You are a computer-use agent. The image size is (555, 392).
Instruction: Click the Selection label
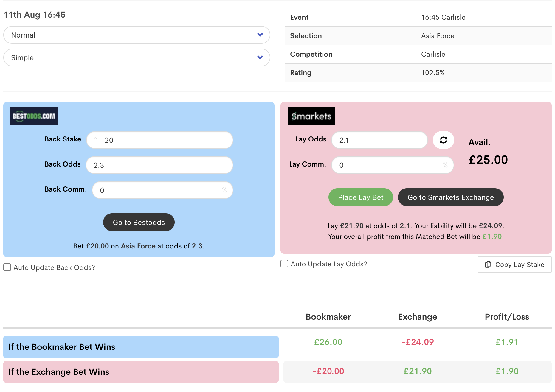pyautogui.click(x=306, y=36)
